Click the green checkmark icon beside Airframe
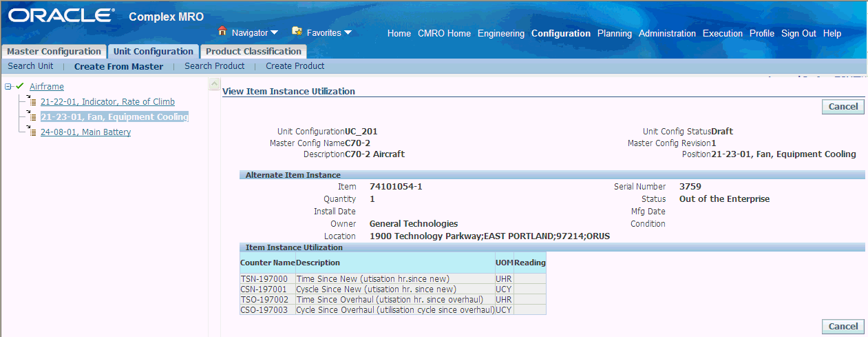Screen dimensions: 868x337 [x=20, y=86]
